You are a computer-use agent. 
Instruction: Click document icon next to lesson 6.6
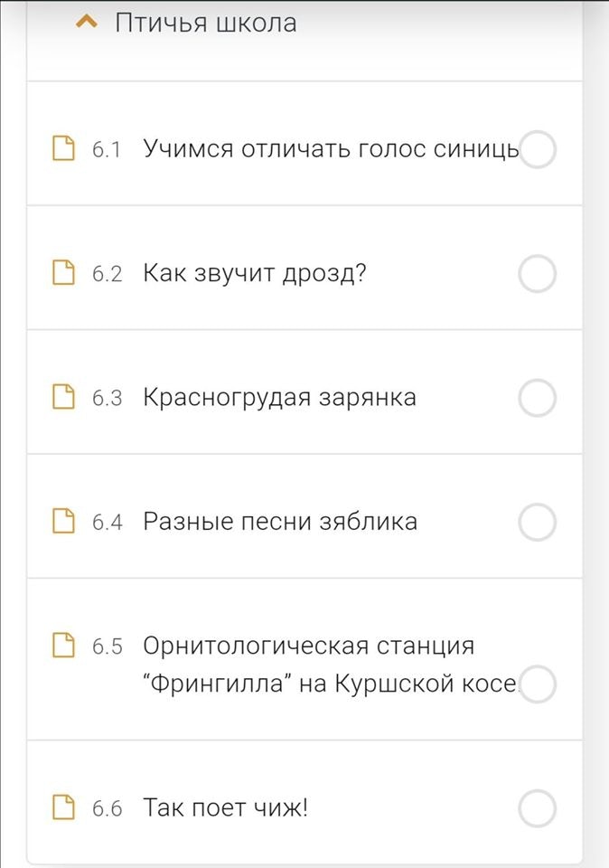coord(63,807)
